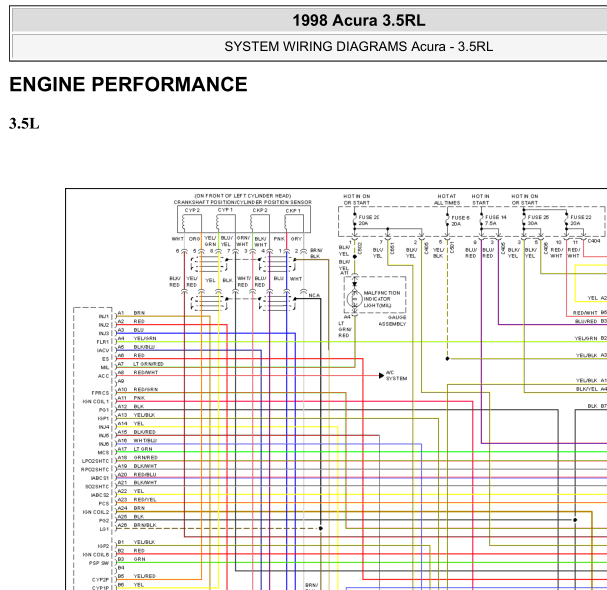
Task: Click the 'RPO2SHTC' terminal name
Action: point(95,470)
